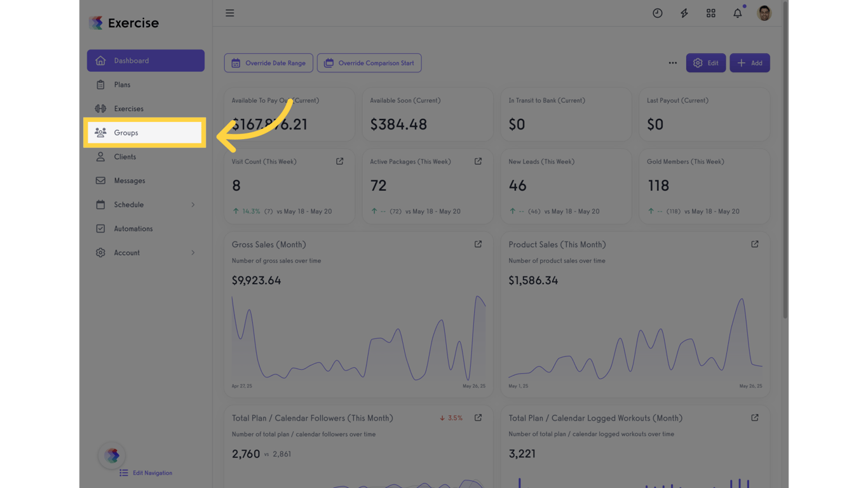Click the 14.3% increase indicator
The image size is (868, 488).
point(247,211)
